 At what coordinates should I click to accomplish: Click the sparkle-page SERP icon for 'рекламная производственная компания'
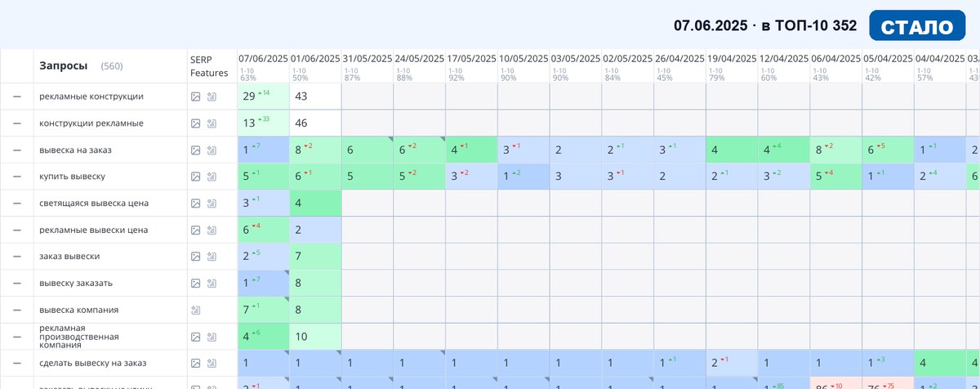[x=212, y=337]
